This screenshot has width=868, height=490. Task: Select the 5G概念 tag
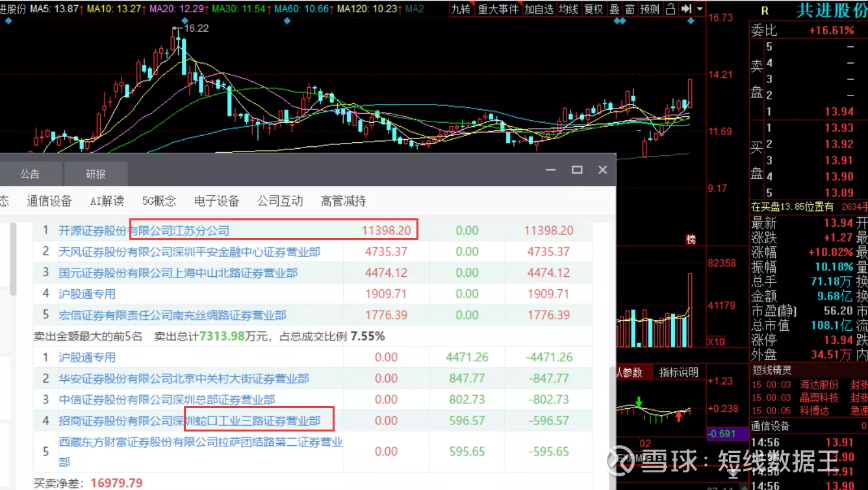click(x=159, y=201)
